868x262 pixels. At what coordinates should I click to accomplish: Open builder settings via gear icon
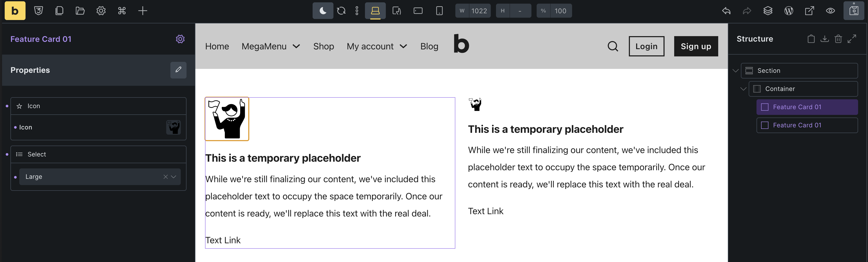tap(101, 10)
